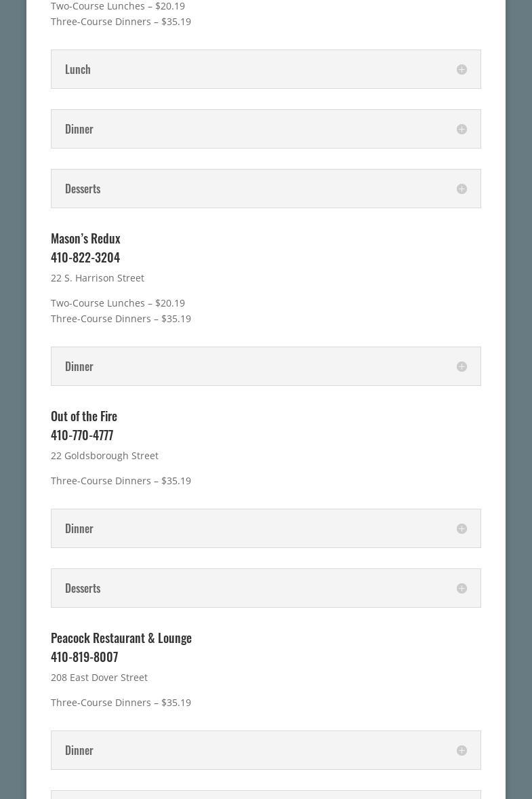This screenshot has height=799, width=532.
Task: Open the Dinner title under Peacock Restaurant & Lounge
Action: pos(79,750)
